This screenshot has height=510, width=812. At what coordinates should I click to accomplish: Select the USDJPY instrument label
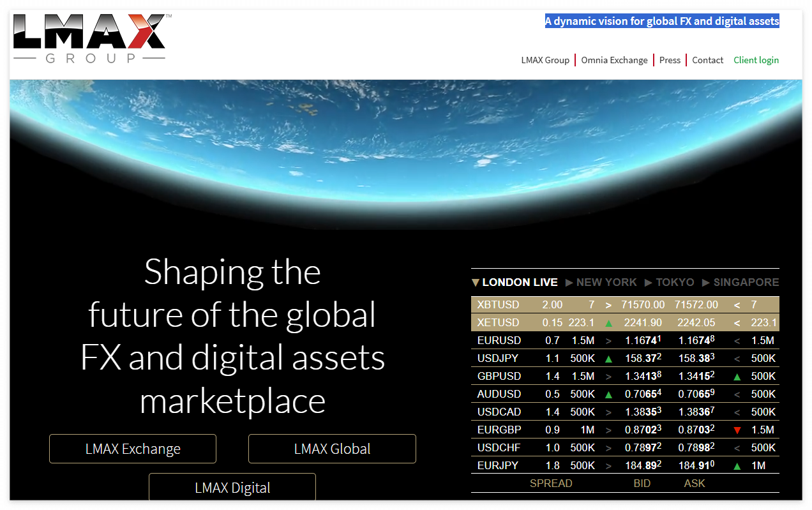point(498,358)
